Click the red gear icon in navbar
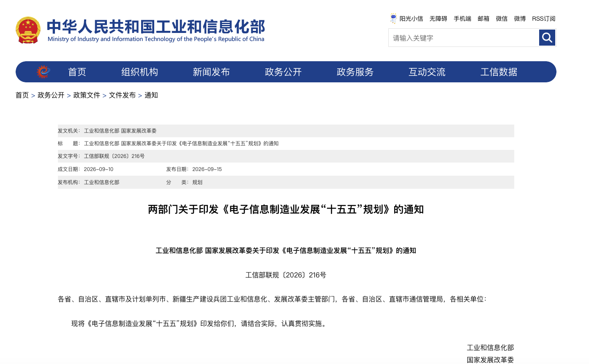Viewport: 589px width, 364px height. click(x=43, y=72)
